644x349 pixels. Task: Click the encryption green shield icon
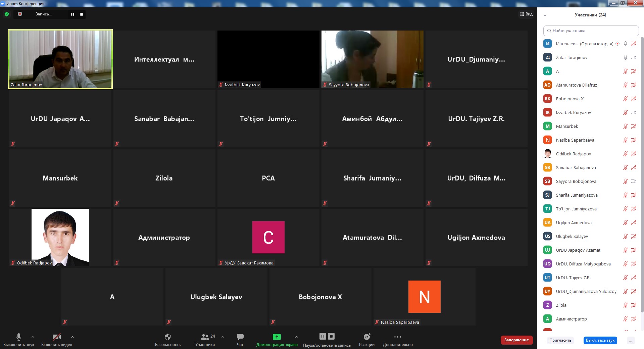(7, 14)
